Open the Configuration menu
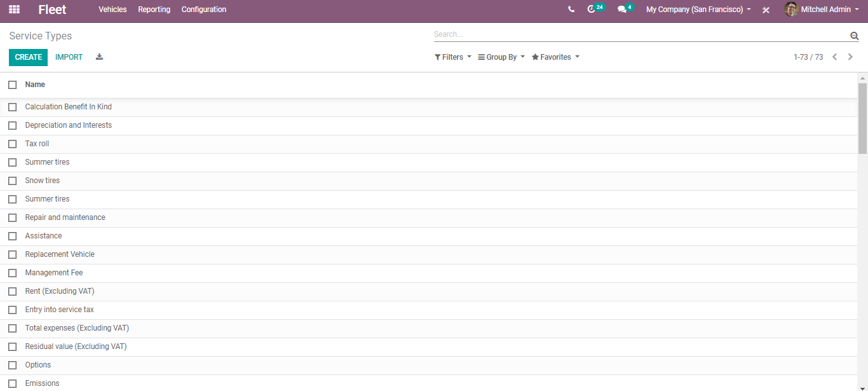 click(x=204, y=10)
